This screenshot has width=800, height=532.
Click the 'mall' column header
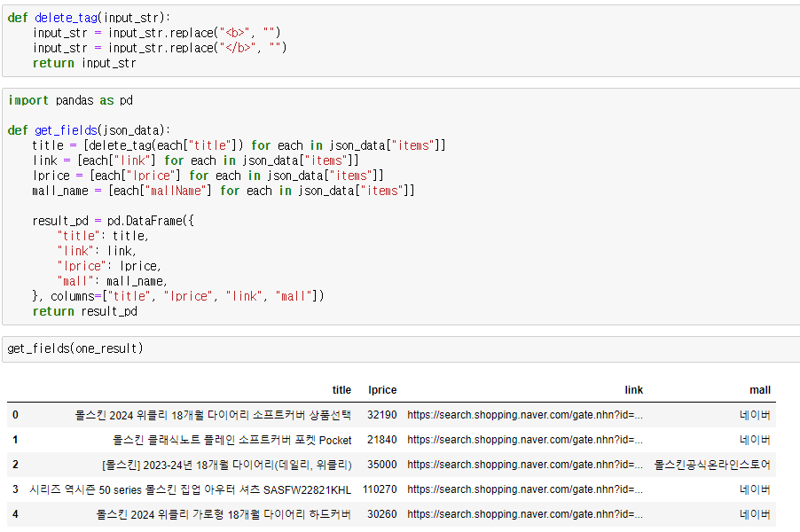click(x=760, y=390)
